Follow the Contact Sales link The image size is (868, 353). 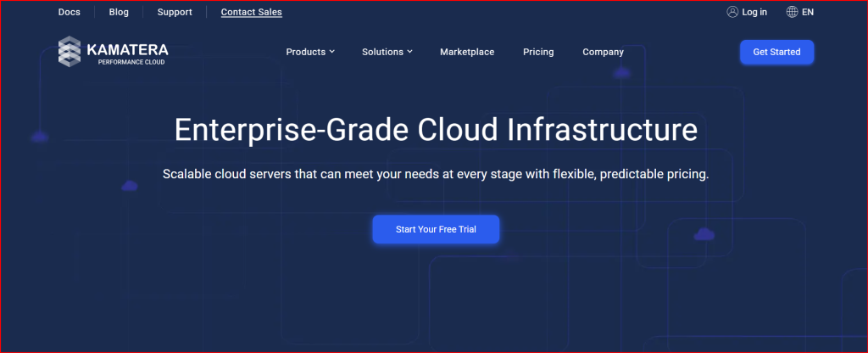pos(251,12)
